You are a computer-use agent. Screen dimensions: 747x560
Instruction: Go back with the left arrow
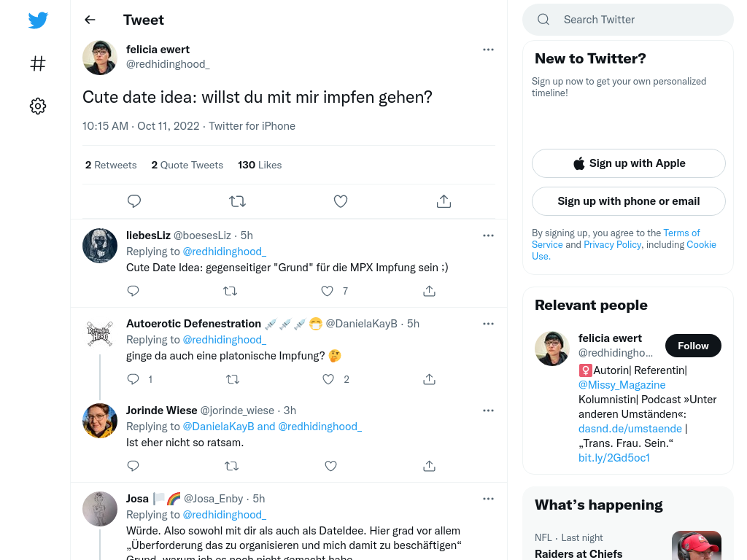(90, 20)
